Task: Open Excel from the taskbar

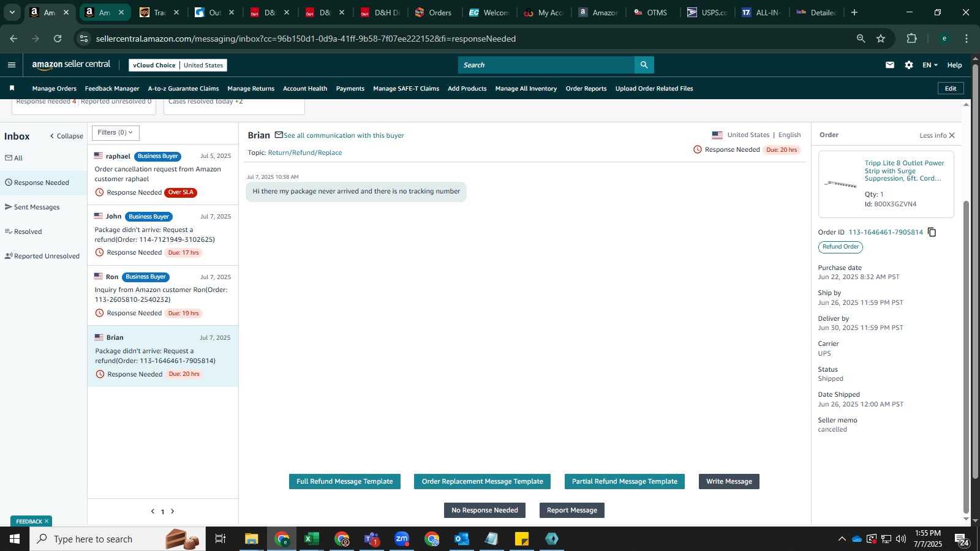Action: [311, 539]
